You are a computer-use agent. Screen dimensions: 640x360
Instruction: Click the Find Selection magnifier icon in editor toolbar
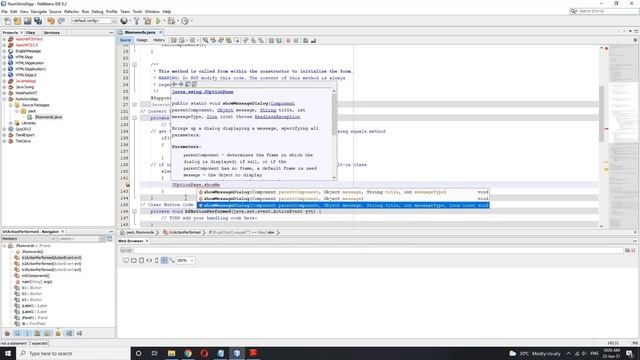coord(205,40)
